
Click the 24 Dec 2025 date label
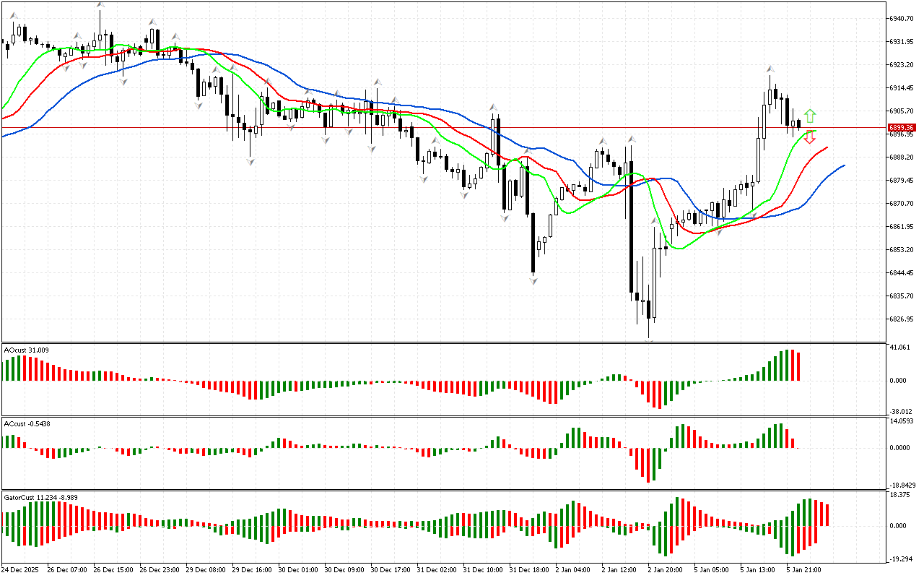(22, 569)
